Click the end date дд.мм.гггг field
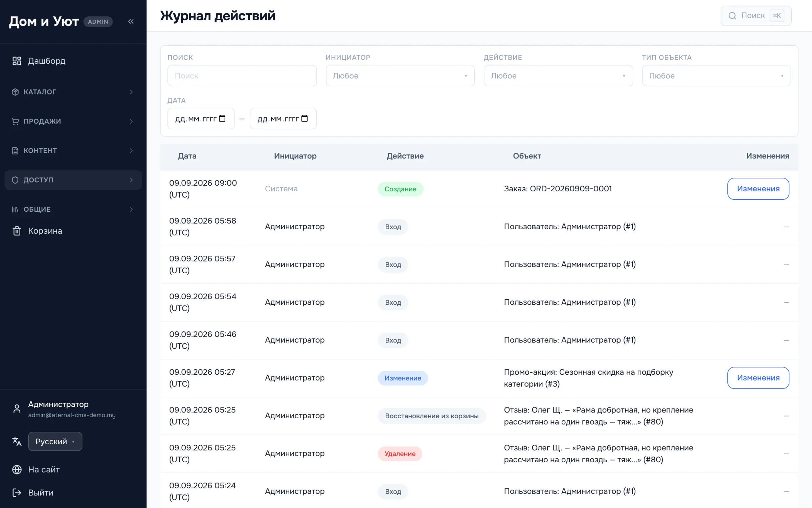 tap(283, 119)
